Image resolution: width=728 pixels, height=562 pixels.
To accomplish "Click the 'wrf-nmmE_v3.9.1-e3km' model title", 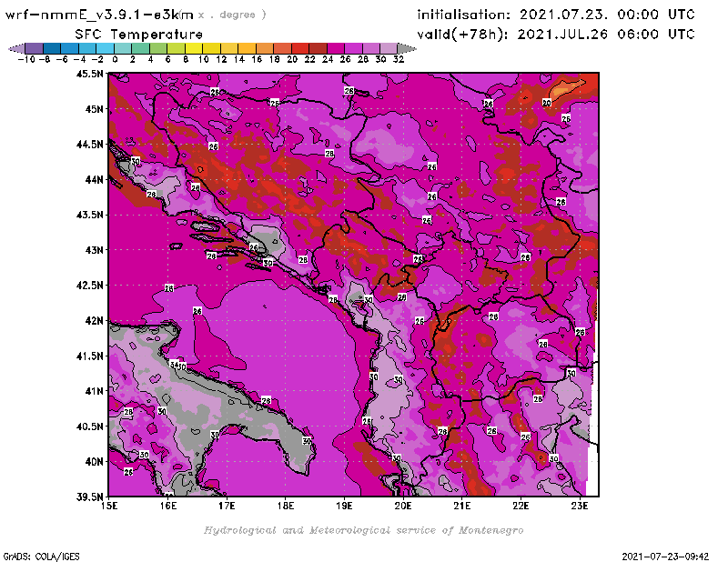I will point(99,15).
